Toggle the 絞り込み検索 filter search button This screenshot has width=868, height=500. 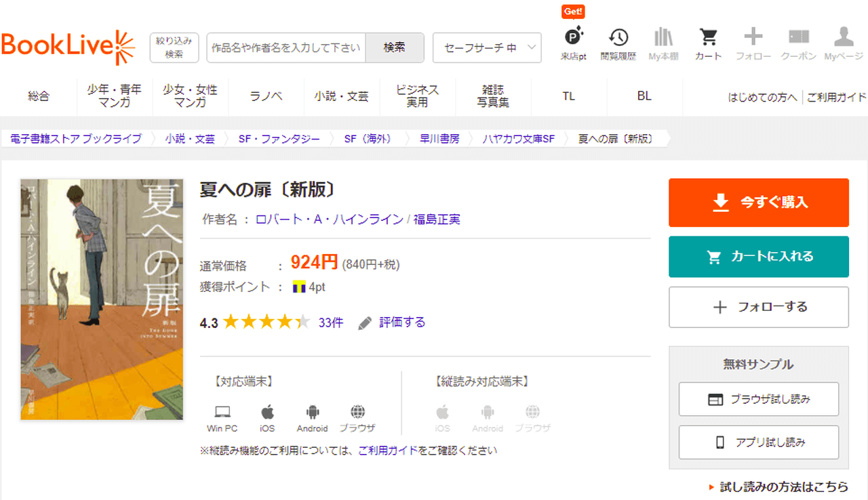point(174,47)
